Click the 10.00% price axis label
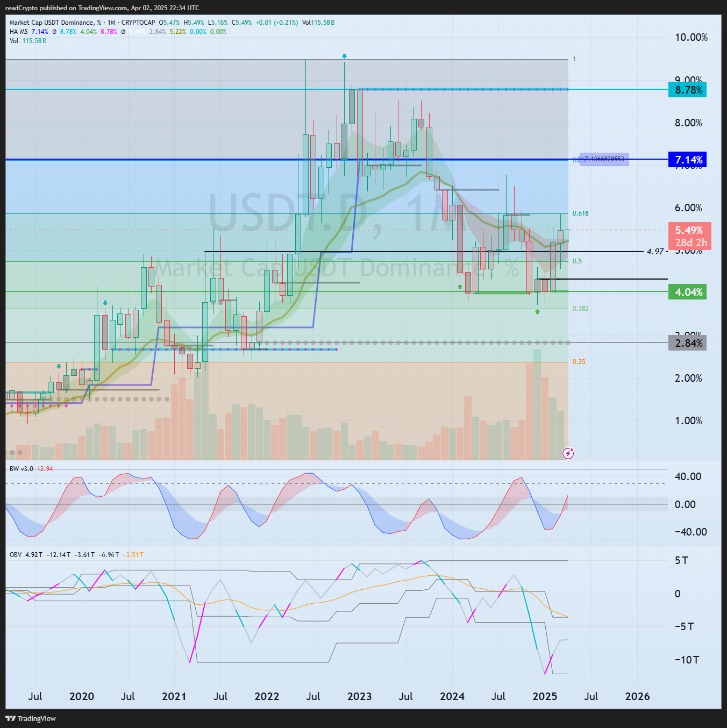Viewport: 727px width, 728px height. coord(692,37)
